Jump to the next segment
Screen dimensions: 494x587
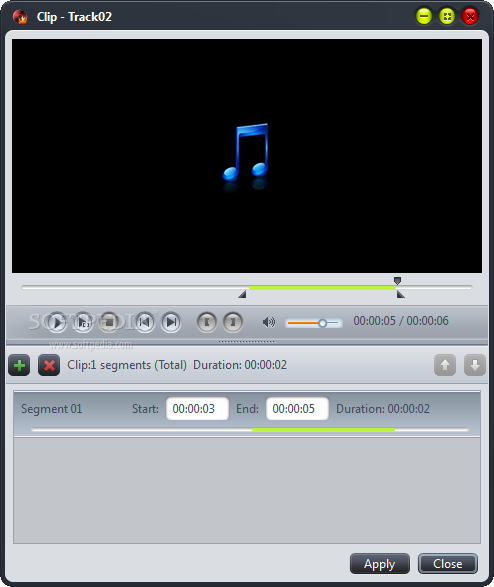point(171,322)
